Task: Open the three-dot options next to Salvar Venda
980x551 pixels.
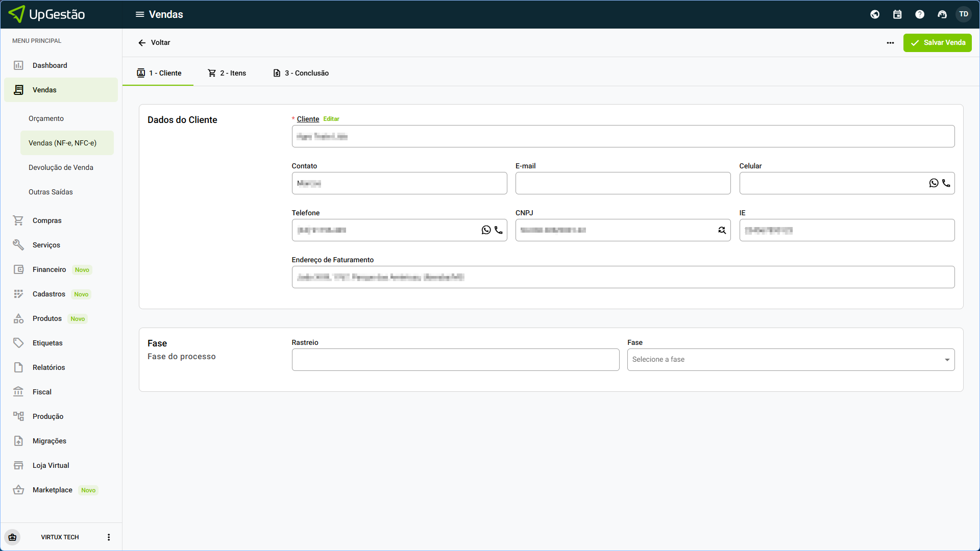Action: click(x=890, y=43)
